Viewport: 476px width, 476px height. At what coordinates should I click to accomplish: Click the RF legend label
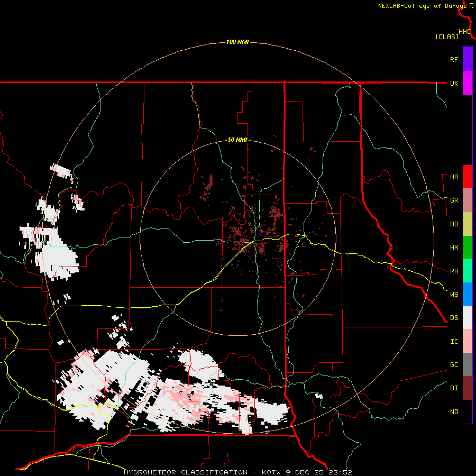click(454, 59)
